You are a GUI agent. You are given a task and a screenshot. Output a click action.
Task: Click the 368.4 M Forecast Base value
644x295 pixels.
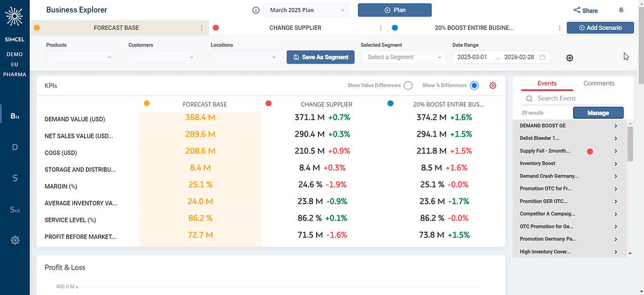[200, 118]
